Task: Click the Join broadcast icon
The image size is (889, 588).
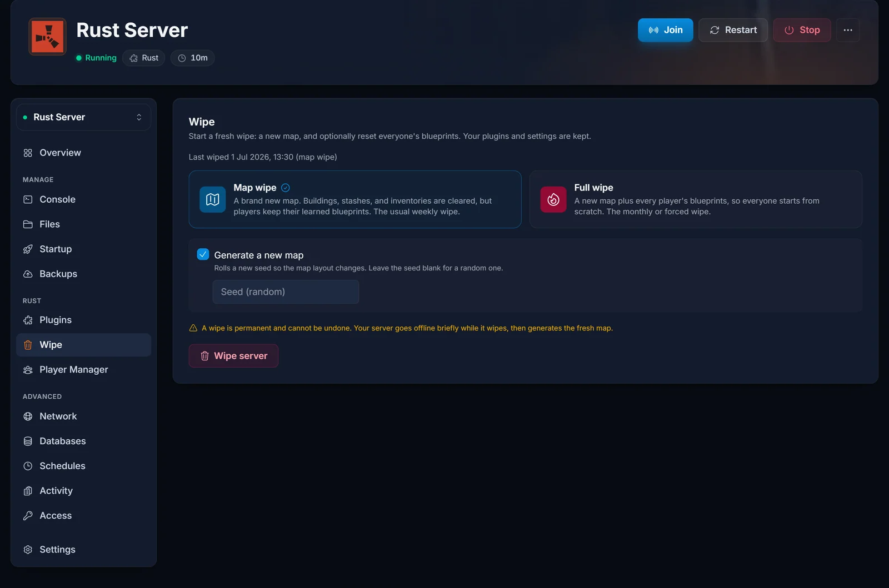Action: pos(653,30)
